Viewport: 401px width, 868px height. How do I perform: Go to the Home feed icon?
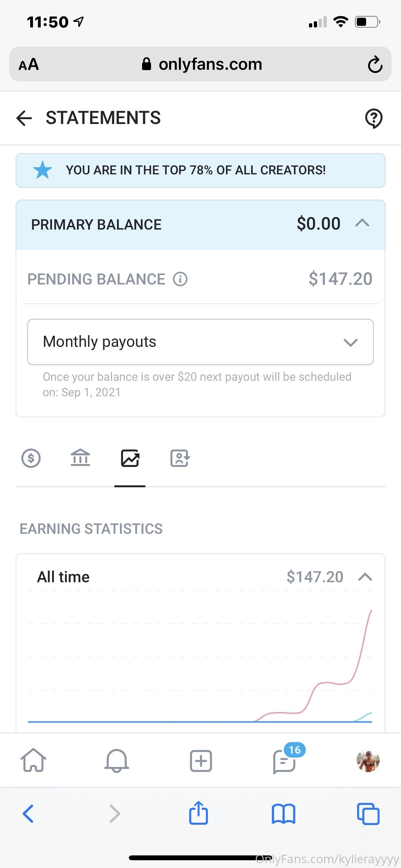pyautogui.click(x=33, y=760)
